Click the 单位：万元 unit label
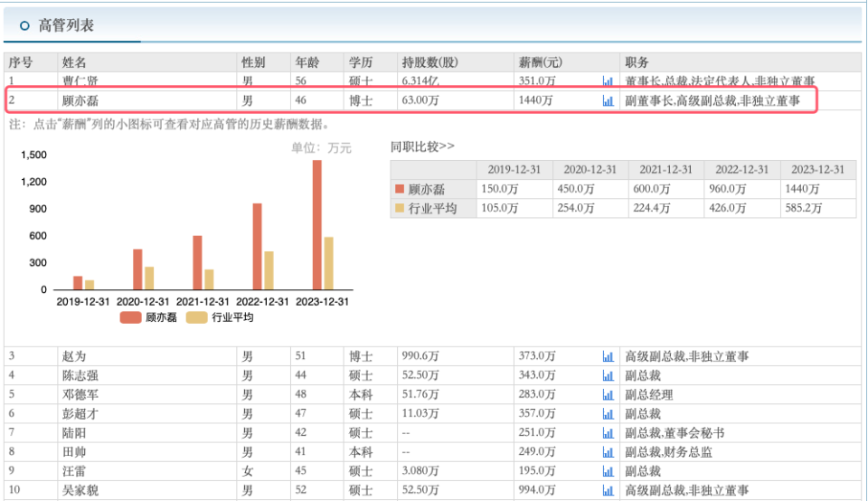 pyautogui.click(x=322, y=147)
